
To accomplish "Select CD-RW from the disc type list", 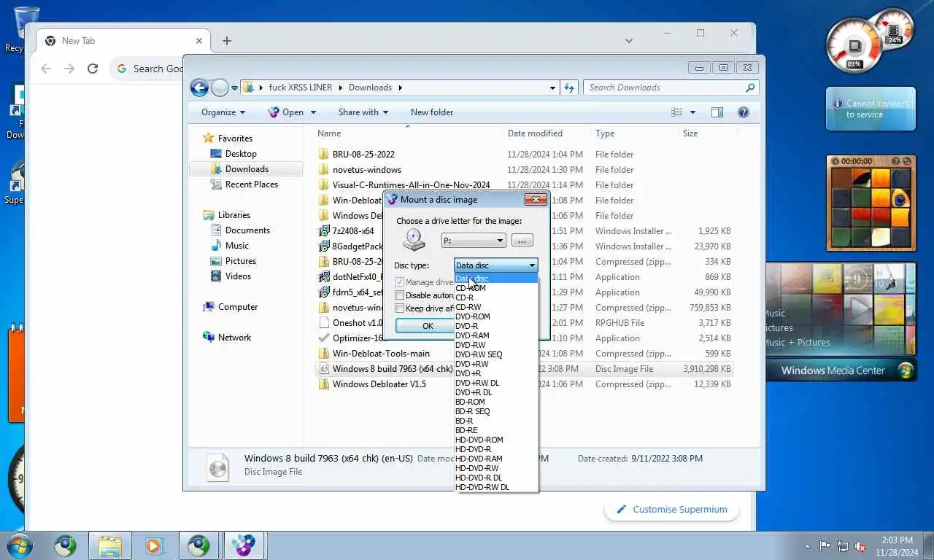I will [468, 307].
